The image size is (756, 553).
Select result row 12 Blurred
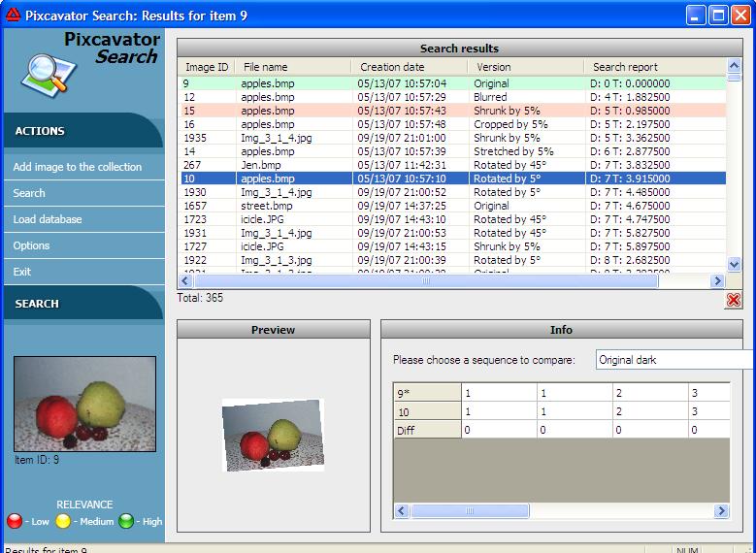pos(453,97)
